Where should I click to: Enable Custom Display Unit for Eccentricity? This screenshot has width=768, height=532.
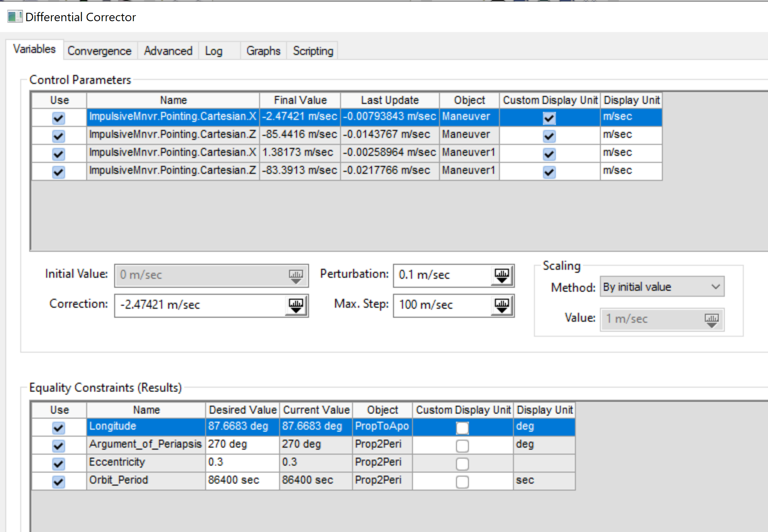(462, 464)
